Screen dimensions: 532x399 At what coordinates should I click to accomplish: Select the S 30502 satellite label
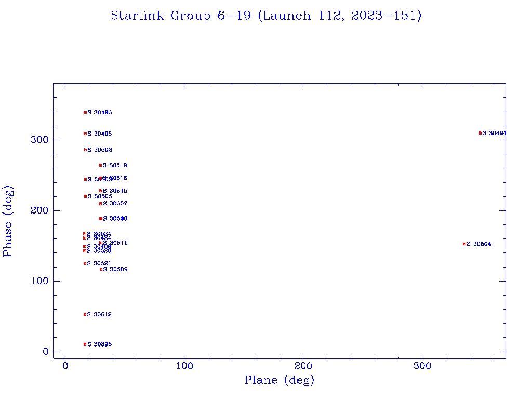[100, 150]
